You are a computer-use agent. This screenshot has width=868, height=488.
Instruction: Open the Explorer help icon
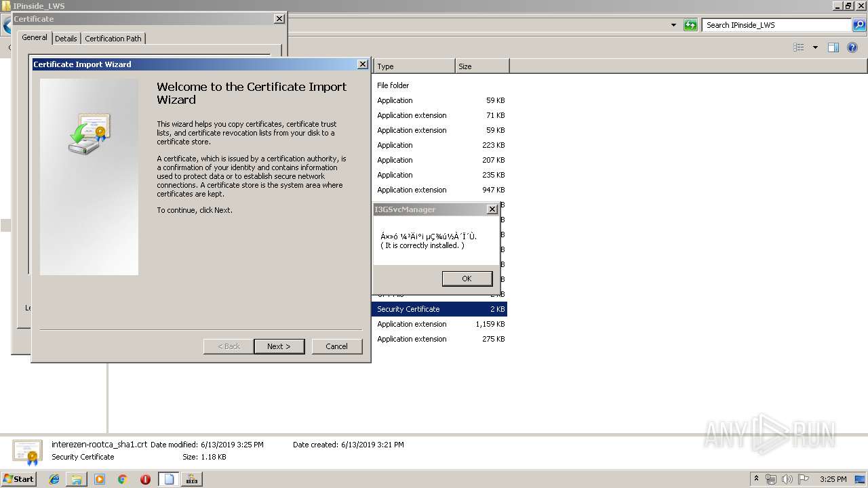pos(852,47)
